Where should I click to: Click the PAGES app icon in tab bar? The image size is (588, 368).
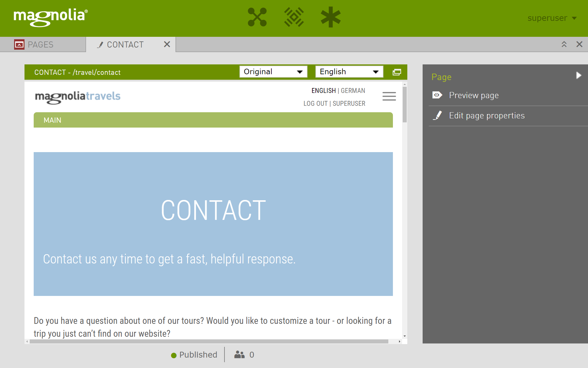click(19, 44)
